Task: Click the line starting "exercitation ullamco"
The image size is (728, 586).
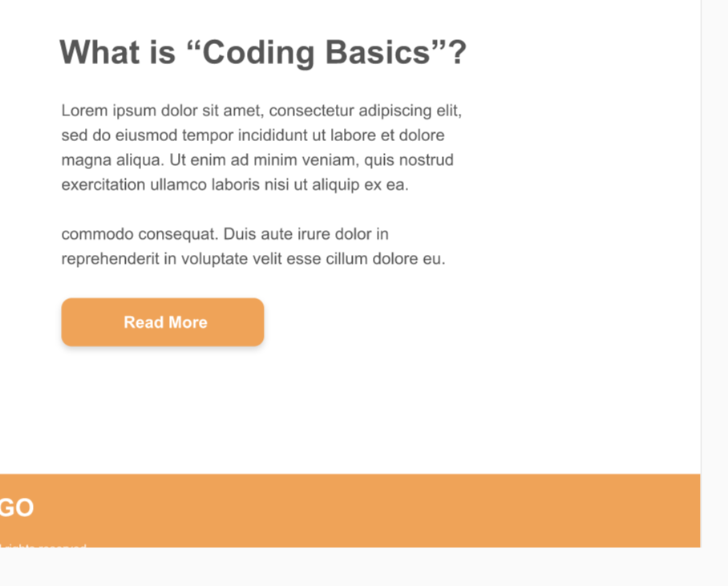Action: [235, 185]
